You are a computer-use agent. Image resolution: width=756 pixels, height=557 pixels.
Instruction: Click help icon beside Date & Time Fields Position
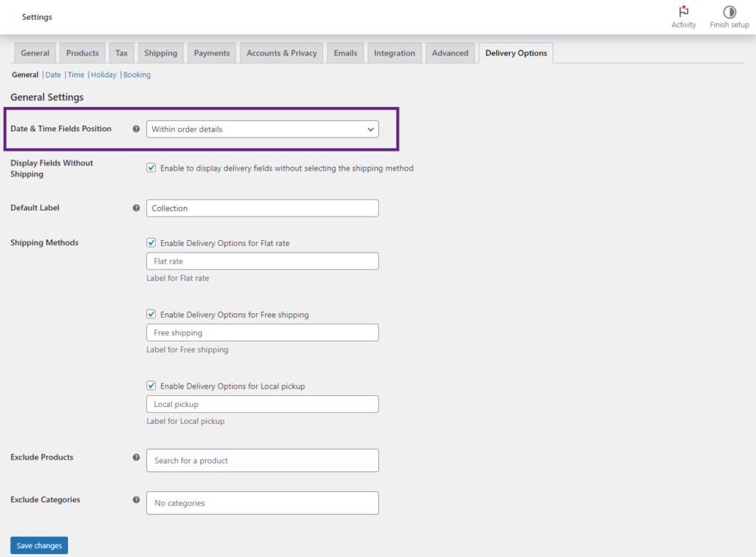136,129
